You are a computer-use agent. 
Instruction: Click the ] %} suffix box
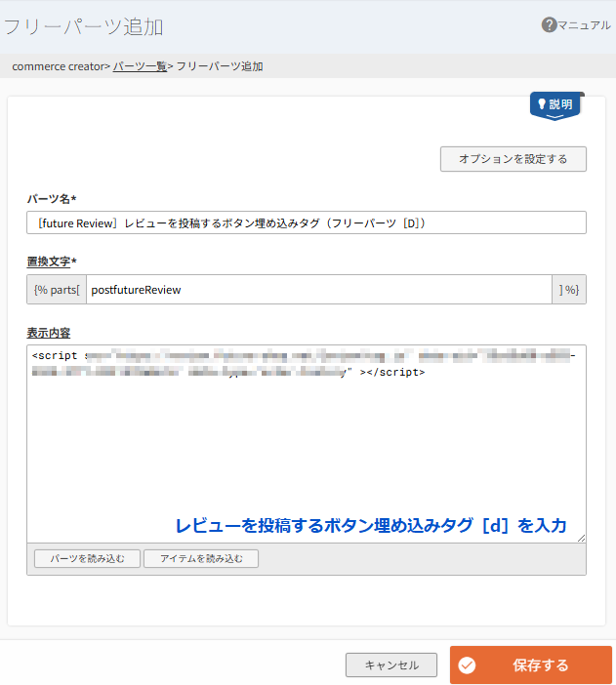569,290
